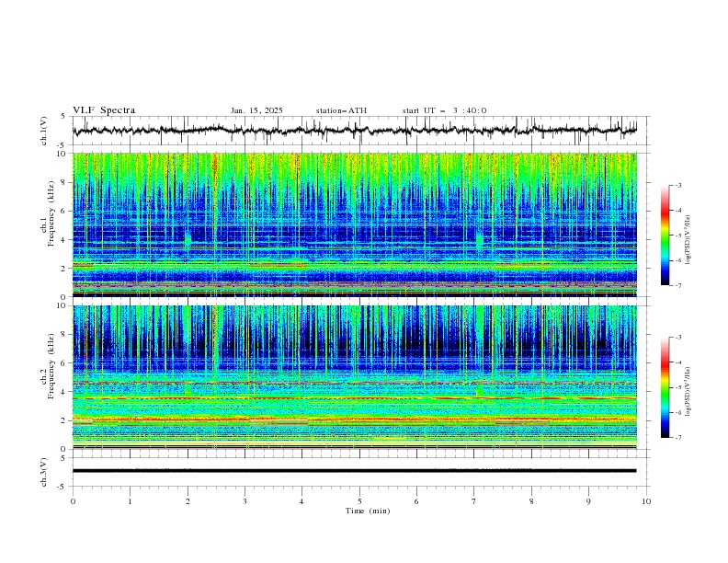Image resolution: width=728 pixels, height=563 pixels.
Task: Click the '5' tick on ch.1(V) axis
Action: click(x=63, y=117)
